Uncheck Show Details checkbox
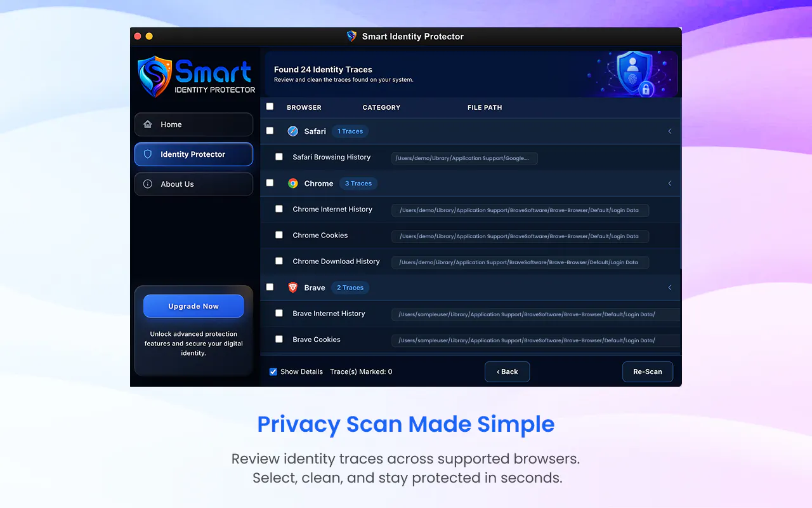Screen dimensions: 812x508 273,371
